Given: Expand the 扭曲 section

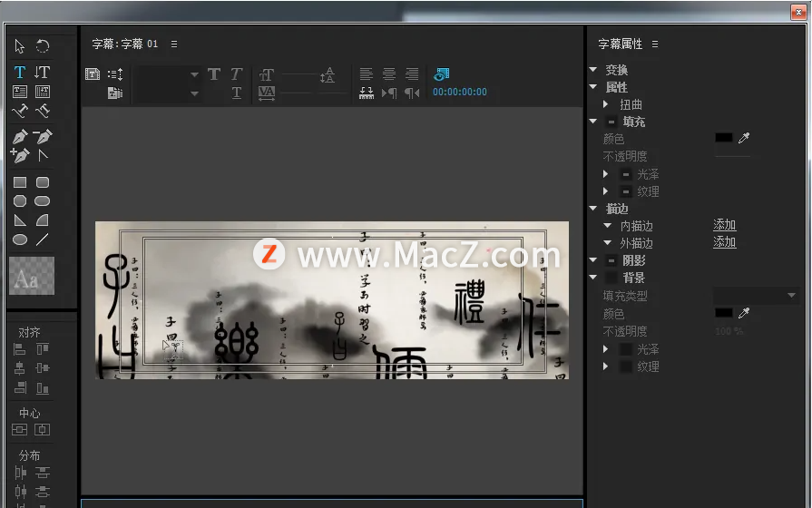Looking at the screenshot, I should [605, 104].
